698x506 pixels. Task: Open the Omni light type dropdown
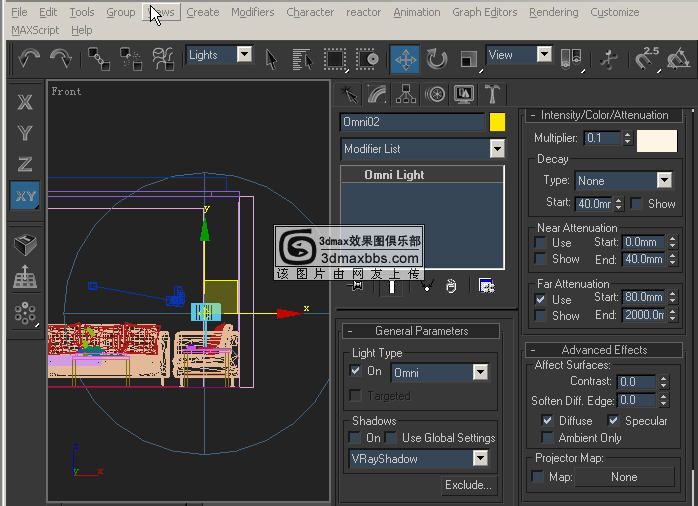click(480, 372)
